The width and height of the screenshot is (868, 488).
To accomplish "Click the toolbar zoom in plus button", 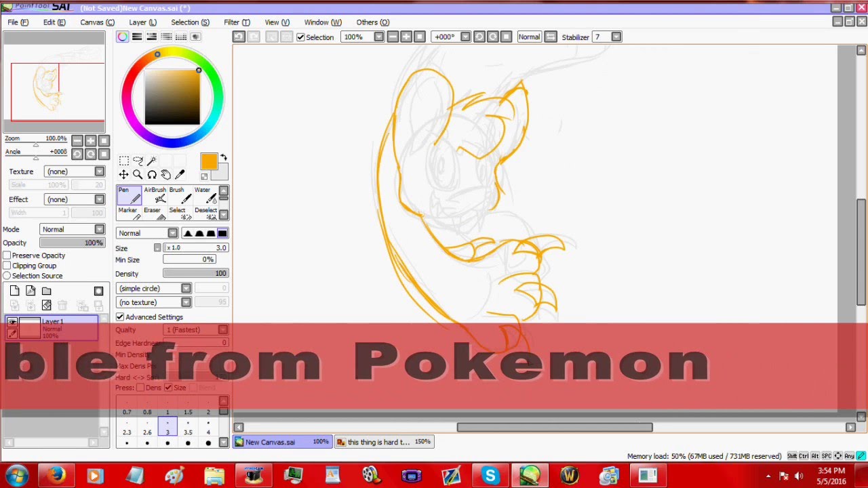I will point(406,37).
